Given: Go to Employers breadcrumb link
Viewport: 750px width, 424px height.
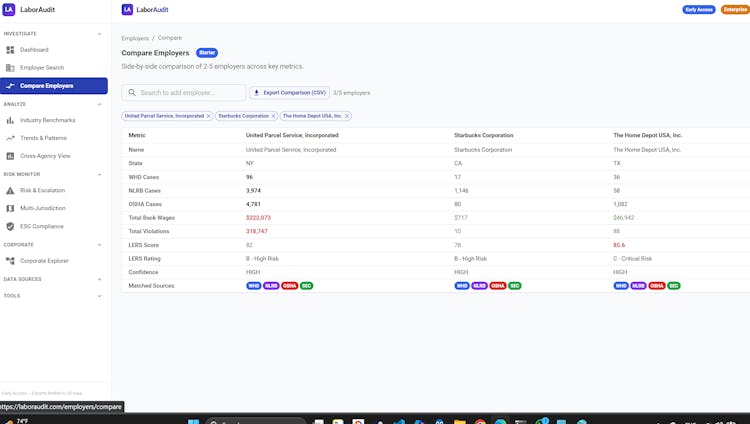Looking at the screenshot, I should point(135,38).
